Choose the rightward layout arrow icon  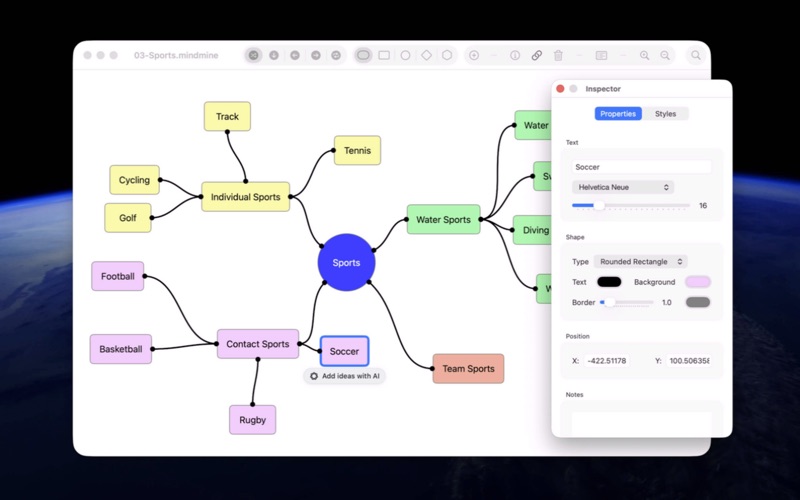coord(316,55)
